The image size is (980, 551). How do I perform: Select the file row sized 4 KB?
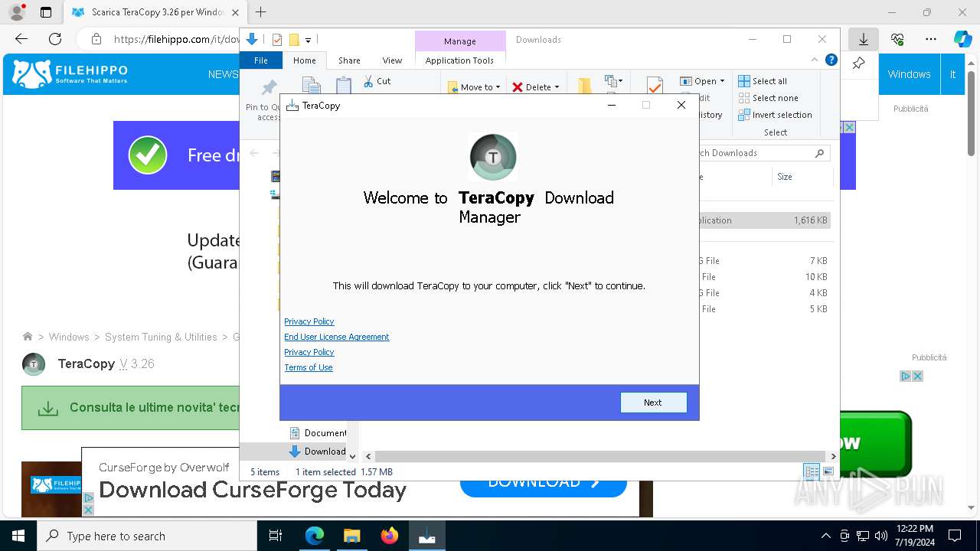pyautogui.click(x=764, y=293)
